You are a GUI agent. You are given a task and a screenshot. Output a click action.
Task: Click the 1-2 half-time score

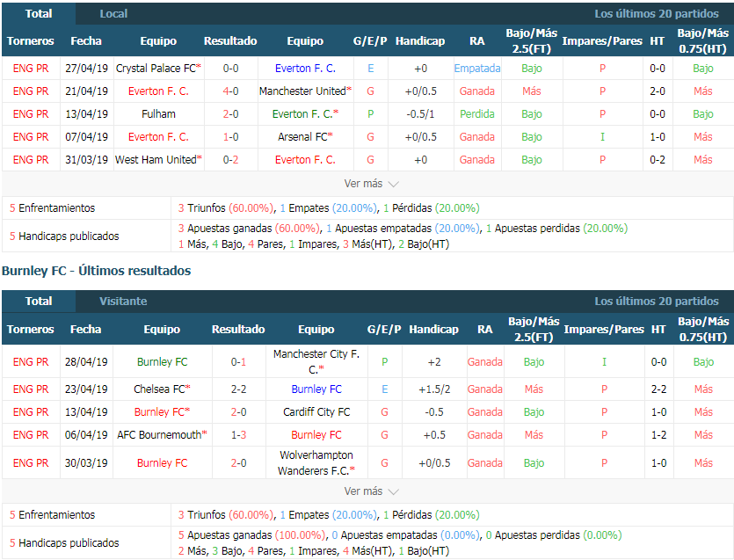pos(658,435)
